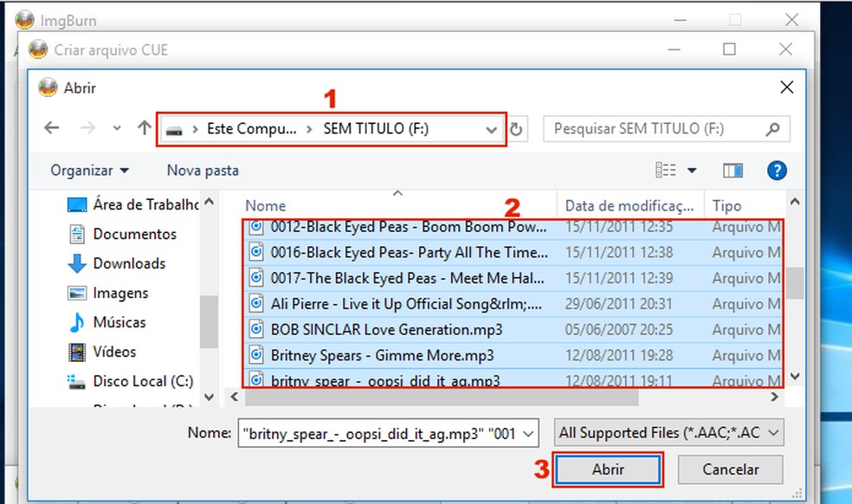Click the sidebar scroll down arrow
Image resolution: width=852 pixels, height=504 pixels.
coord(210,397)
